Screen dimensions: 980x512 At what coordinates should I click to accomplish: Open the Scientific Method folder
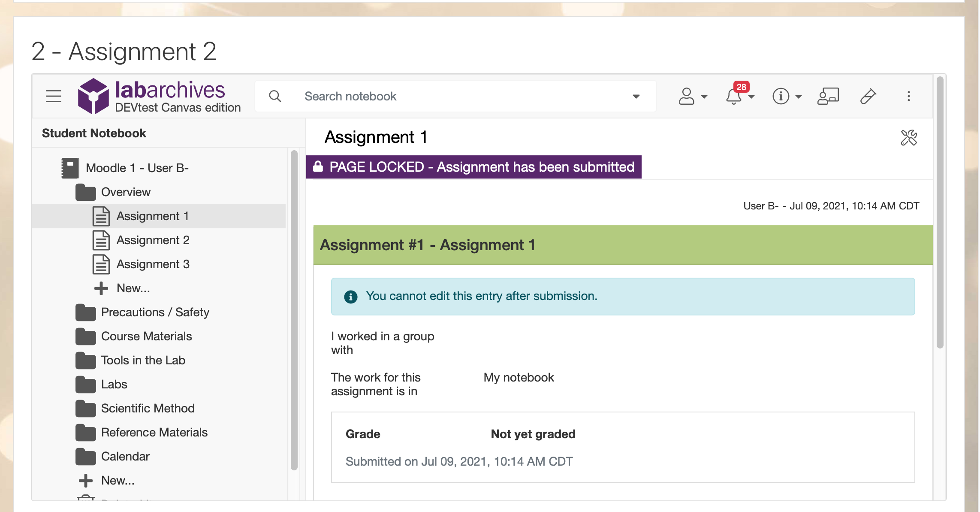click(x=148, y=408)
